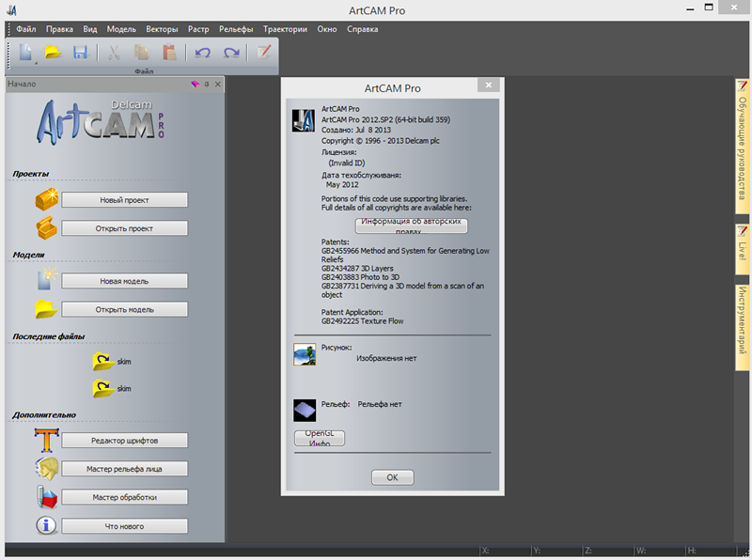Click the landscape Рисунок thumbnail
Viewport: 752px width, 560px height.
[305, 354]
